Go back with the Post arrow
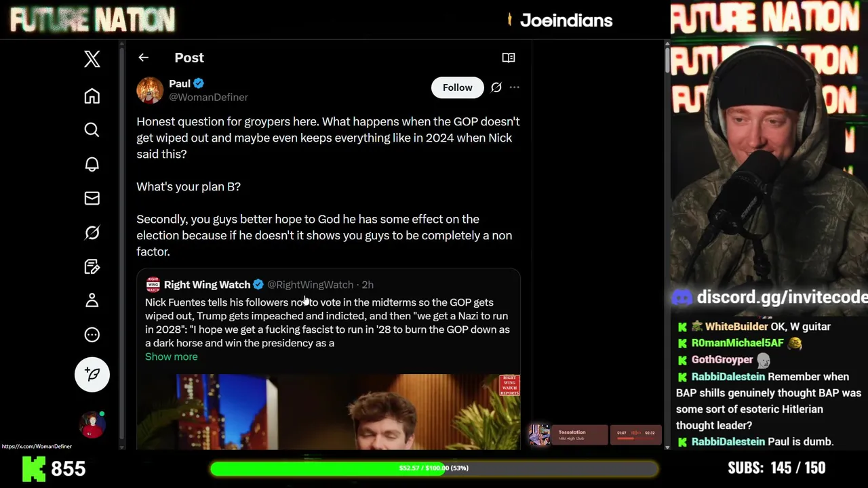Viewport: 868px width, 488px height. pyautogui.click(x=143, y=58)
